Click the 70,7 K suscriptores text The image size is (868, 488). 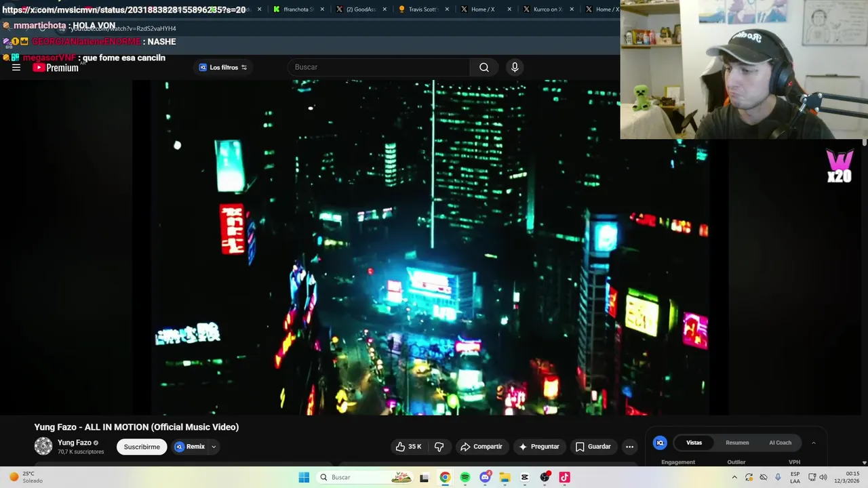81,452
